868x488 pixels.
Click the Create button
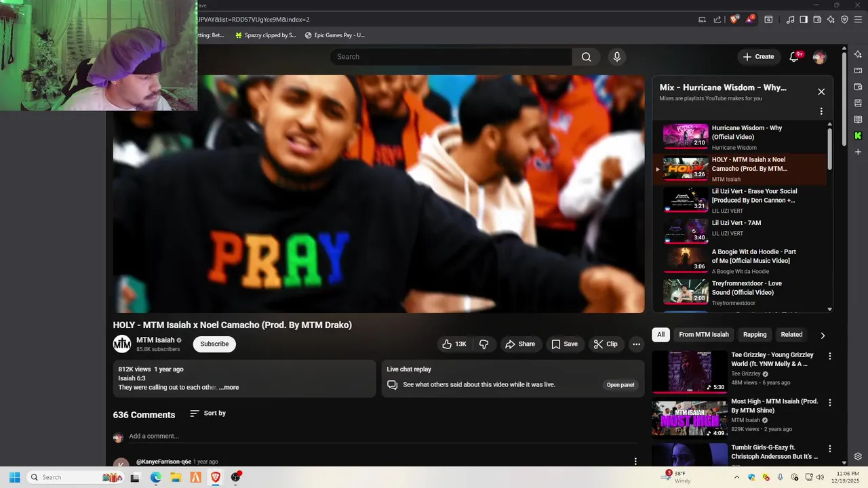758,57
